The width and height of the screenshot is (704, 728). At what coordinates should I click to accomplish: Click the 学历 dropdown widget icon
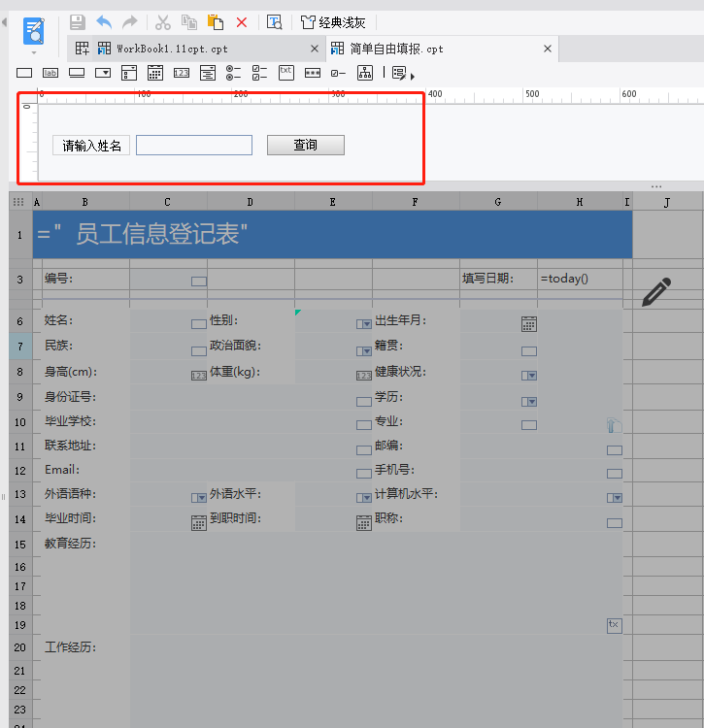(529, 402)
